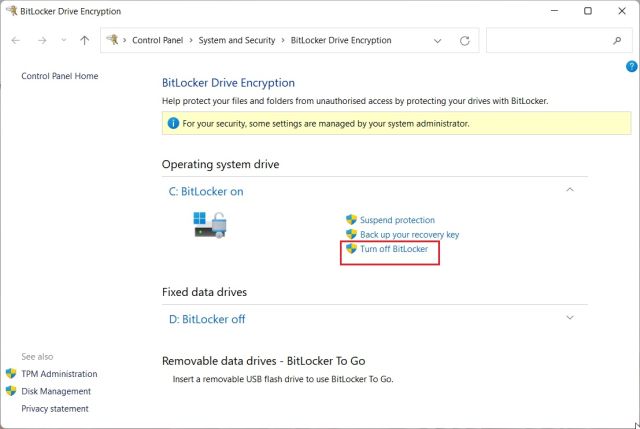Open the recent locations chevron
Image resolution: width=640 pixels, height=429 pixels.
[64, 41]
